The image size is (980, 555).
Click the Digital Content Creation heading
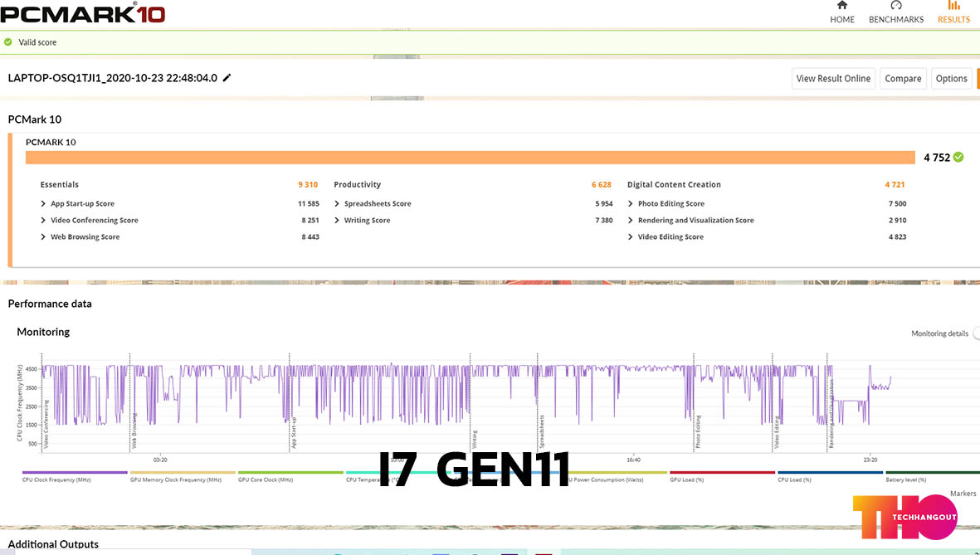point(674,184)
